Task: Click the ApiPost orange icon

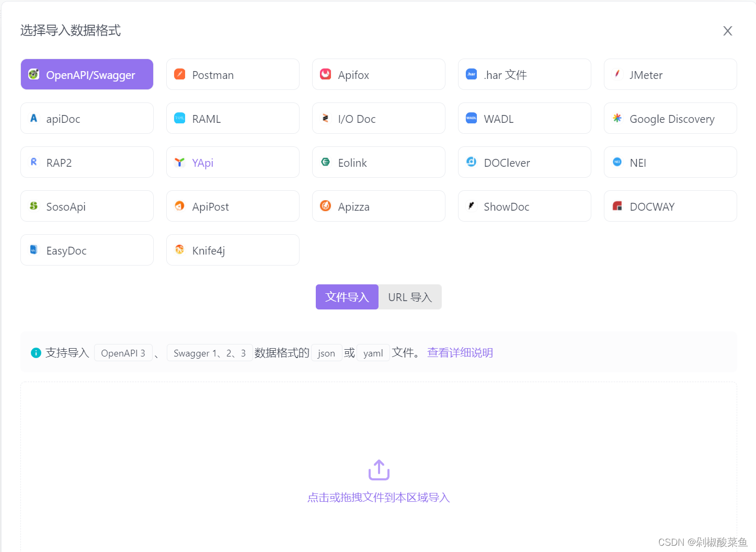Action: pyautogui.click(x=180, y=206)
